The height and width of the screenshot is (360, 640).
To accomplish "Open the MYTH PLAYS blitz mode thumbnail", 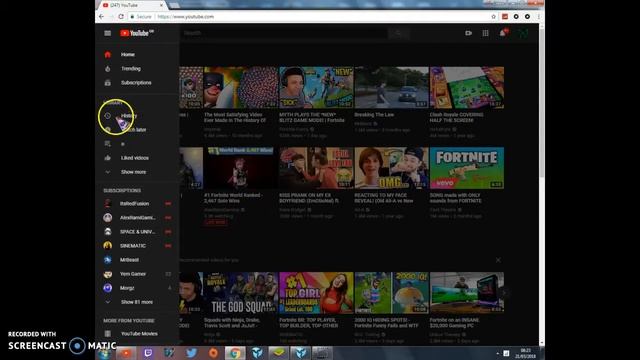I will pyautogui.click(x=316, y=88).
